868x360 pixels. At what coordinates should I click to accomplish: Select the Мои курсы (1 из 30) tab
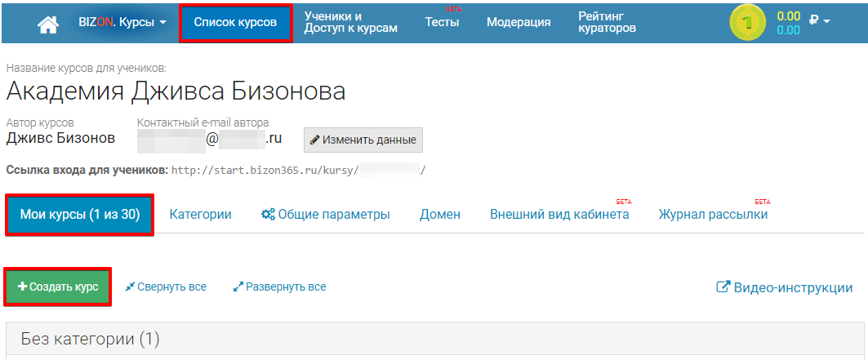click(80, 215)
